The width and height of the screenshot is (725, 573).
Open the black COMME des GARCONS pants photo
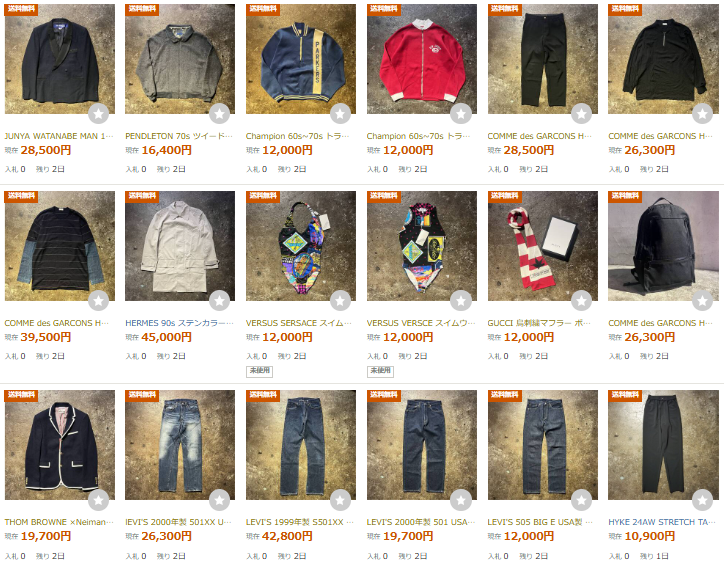click(543, 59)
